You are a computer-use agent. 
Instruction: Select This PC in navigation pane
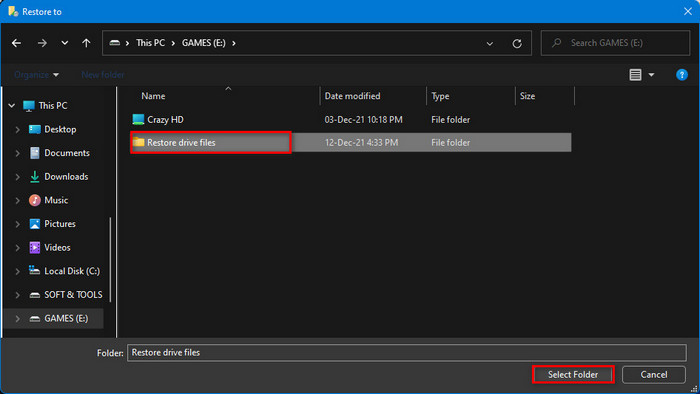click(53, 106)
